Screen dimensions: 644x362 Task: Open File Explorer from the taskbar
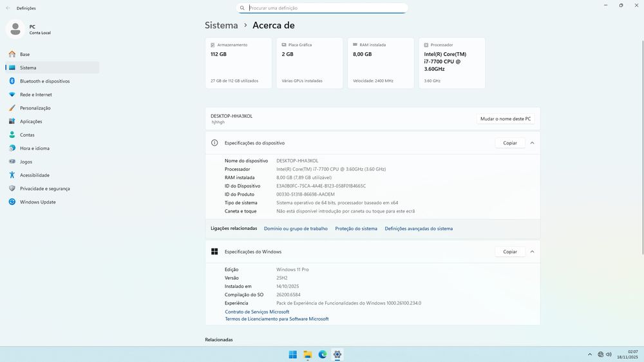click(308, 354)
